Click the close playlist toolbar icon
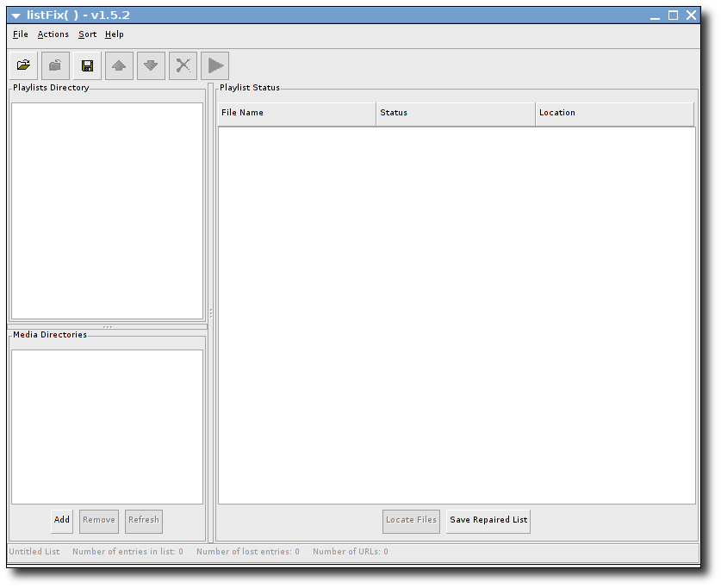 click(x=55, y=65)
